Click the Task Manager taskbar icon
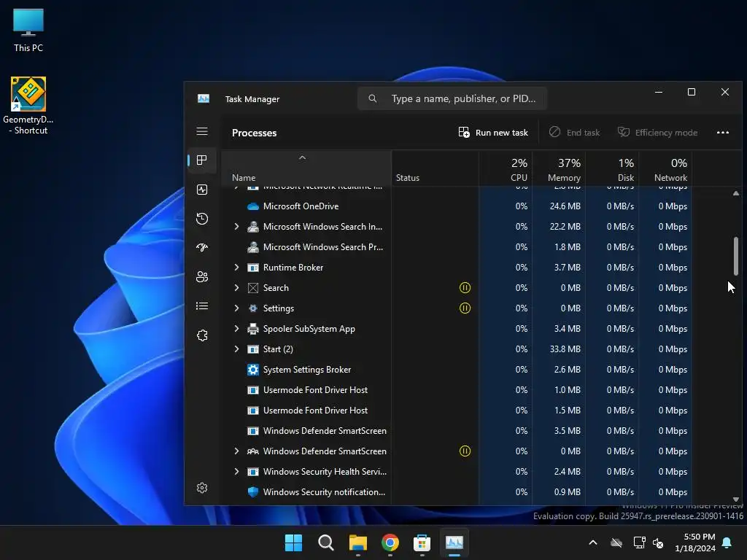This screenshot has width=747, height=560. [454, 542]
